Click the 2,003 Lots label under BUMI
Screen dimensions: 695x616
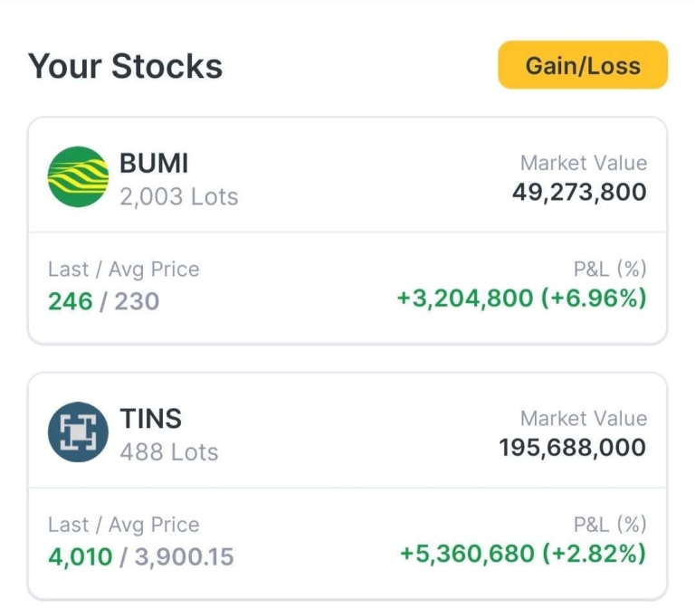(178, 196)
